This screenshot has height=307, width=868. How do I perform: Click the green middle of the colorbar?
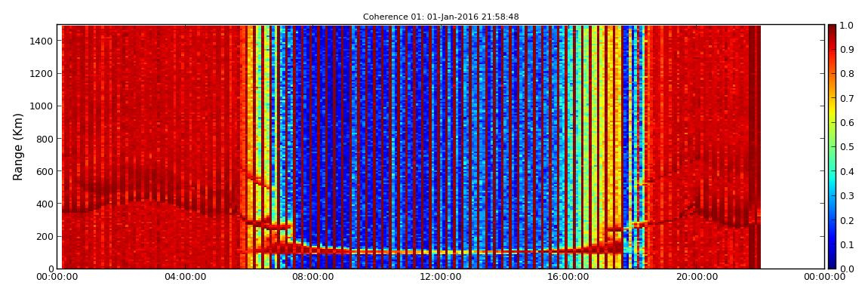[x=832, y=146]
